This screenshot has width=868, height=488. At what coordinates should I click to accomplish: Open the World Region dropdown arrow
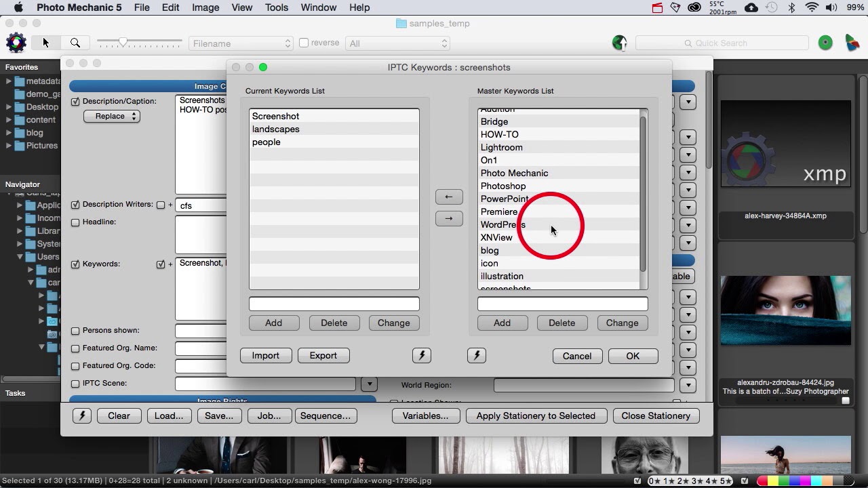(688, 385)
